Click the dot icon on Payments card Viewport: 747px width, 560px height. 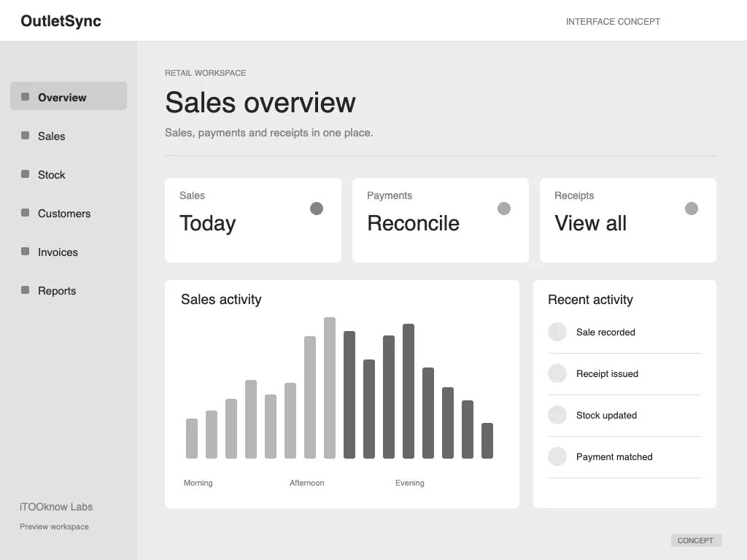tap(504, 209)
